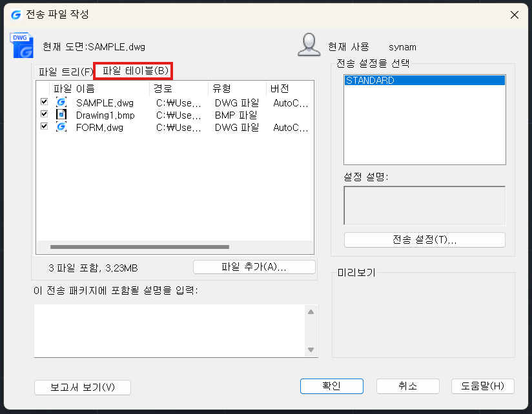Close the 전송 파일 작성 dialog
Viewport: 532px width, 414px height.
515,15
